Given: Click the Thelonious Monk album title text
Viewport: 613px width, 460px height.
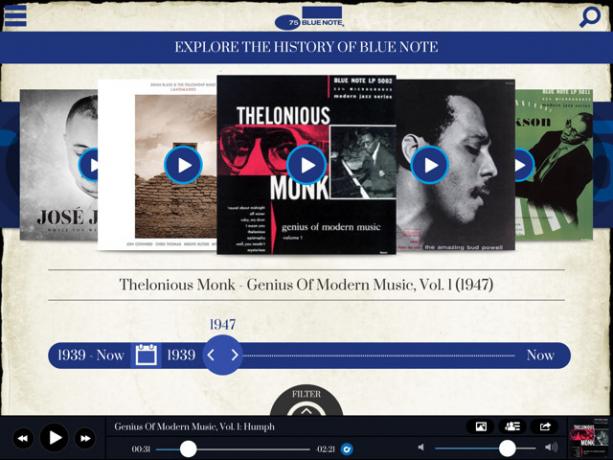Looking at the screenshot, I should pyautogui.click(x=306, y=285).
